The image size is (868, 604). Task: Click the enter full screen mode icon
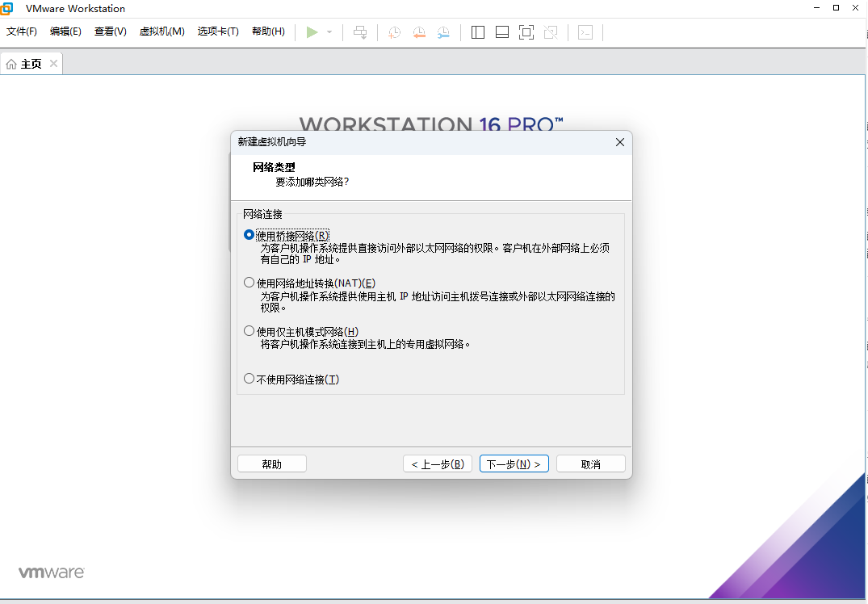click(x=526, y=32)
